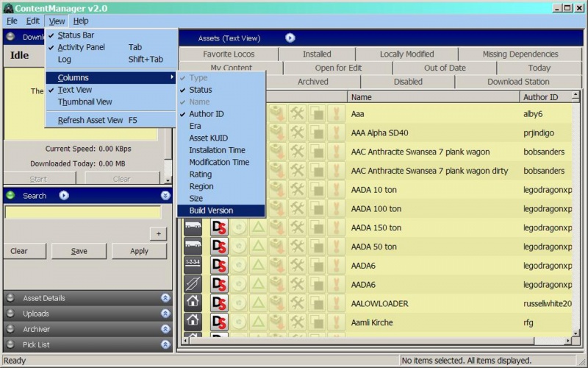This screenshot has width=588, height=368.
Task: Click the 1-2-3-4 numbered type icon
Action: tap(193, 266)
